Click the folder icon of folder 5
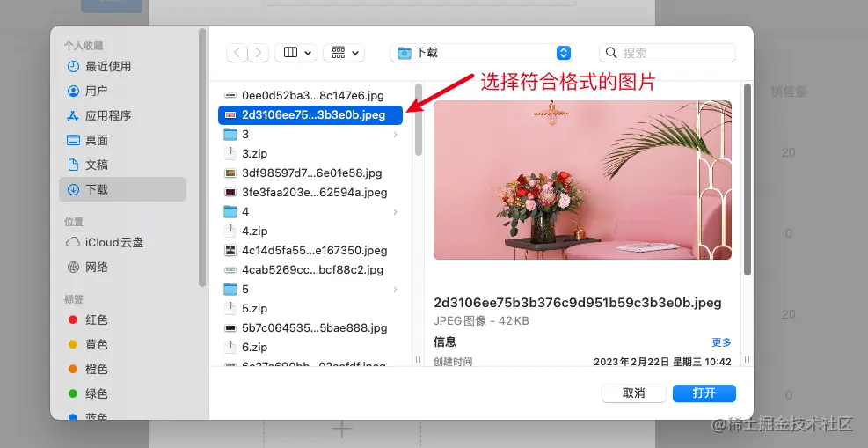 230,289
